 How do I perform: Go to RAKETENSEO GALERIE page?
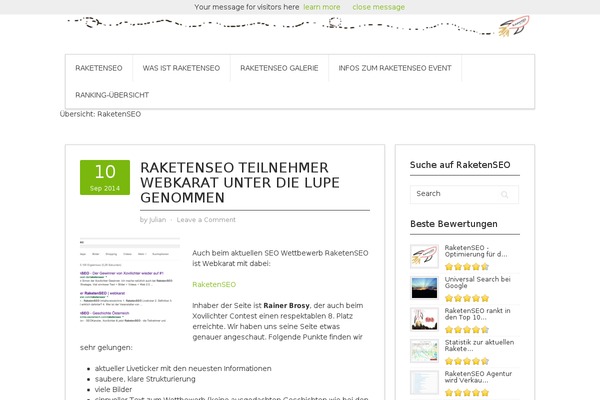pos(279,68)
